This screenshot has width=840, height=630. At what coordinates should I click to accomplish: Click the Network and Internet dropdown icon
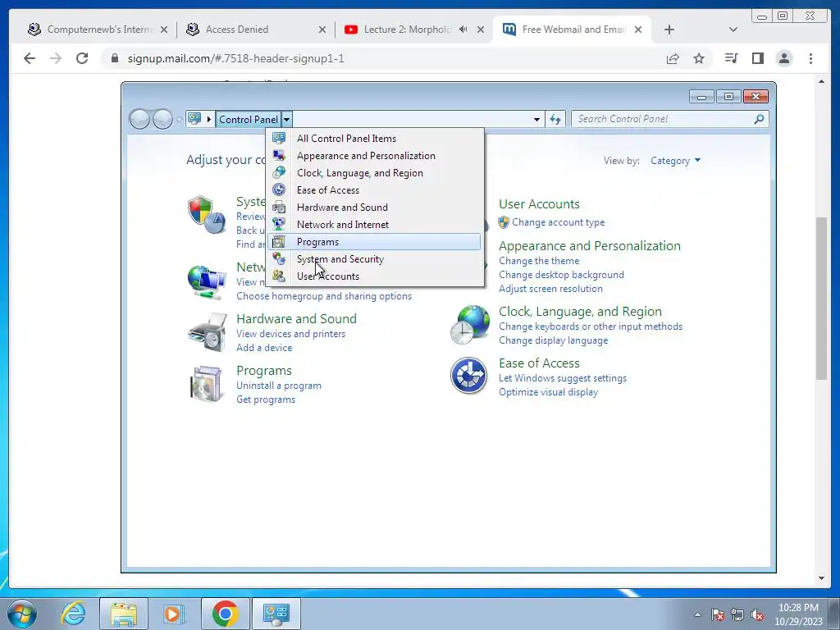279,224
